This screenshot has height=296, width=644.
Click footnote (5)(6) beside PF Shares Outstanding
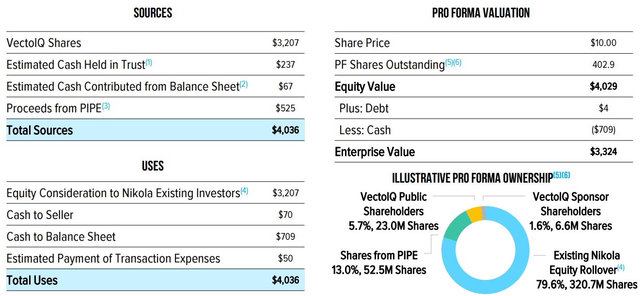(x=453, y=62)
